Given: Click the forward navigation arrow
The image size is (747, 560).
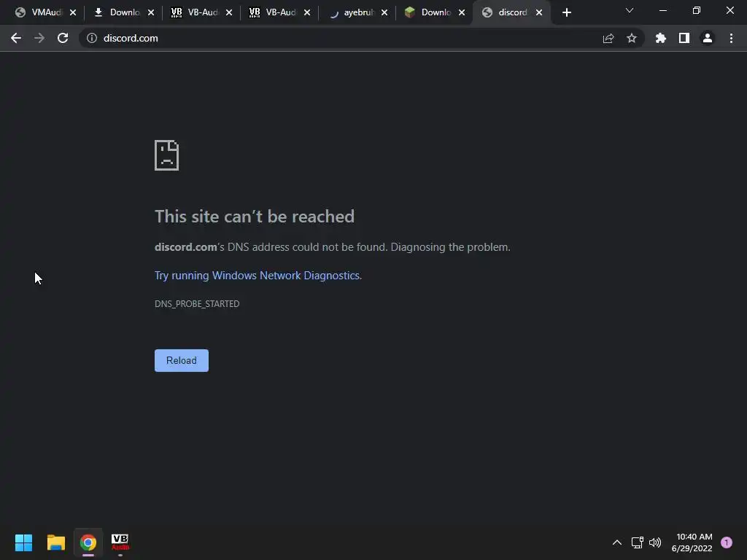Looking at the screenshot, I should (x=39, y=38).
